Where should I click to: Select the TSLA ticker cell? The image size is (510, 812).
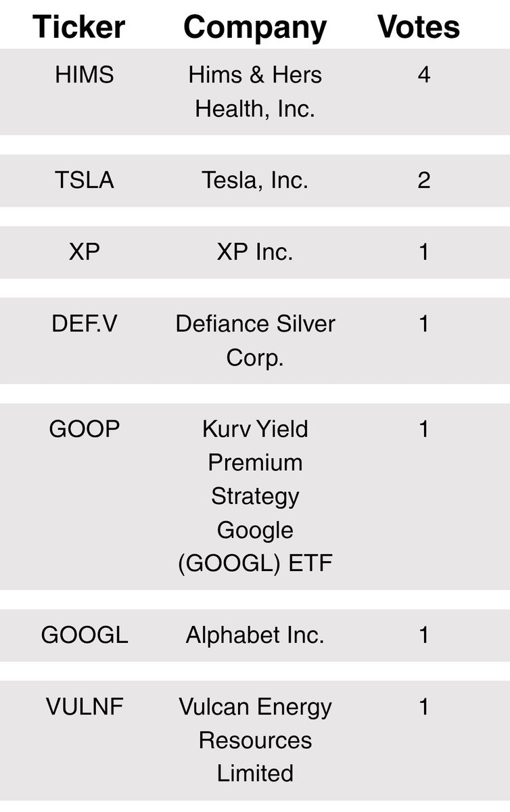click(85, 181)
